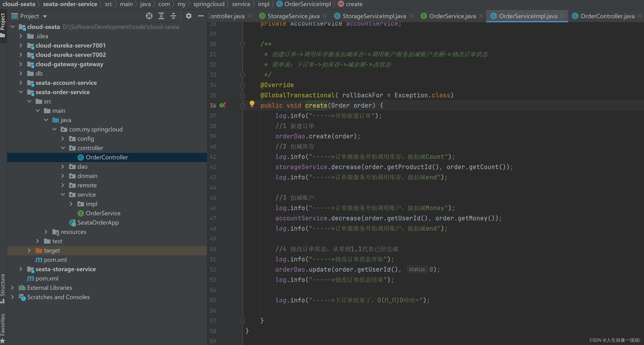
Task: Collapse the controller package
Action: point(63,148)
